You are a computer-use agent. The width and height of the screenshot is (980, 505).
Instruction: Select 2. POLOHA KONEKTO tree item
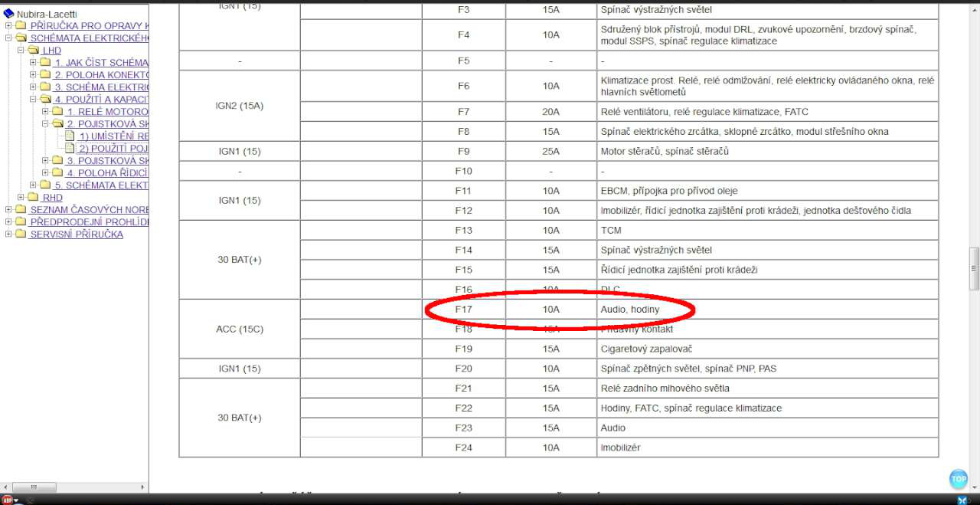pyautogui.click(x=101, y=75)
